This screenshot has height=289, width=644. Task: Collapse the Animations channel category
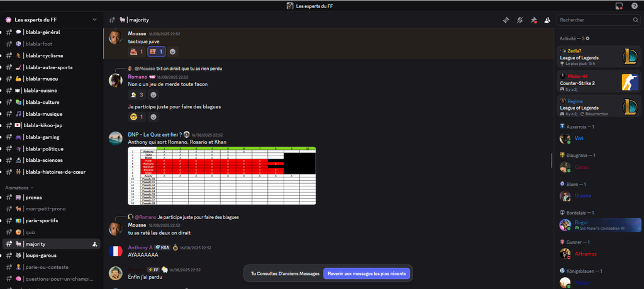click(19, 188)
